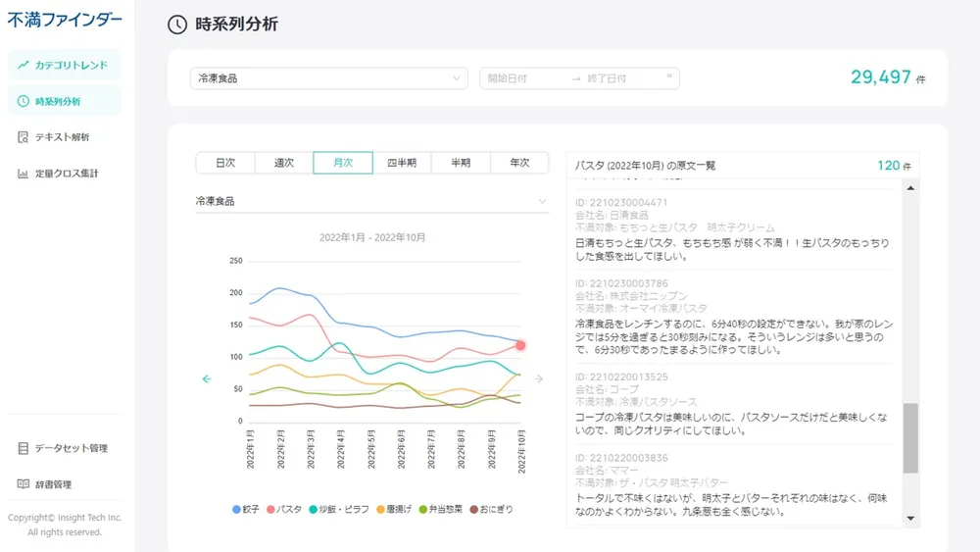Viewport: 980px width, 552px height.
Task: Click 不満対象: 冷凍パスタソース line
Action: click(636, 401)
